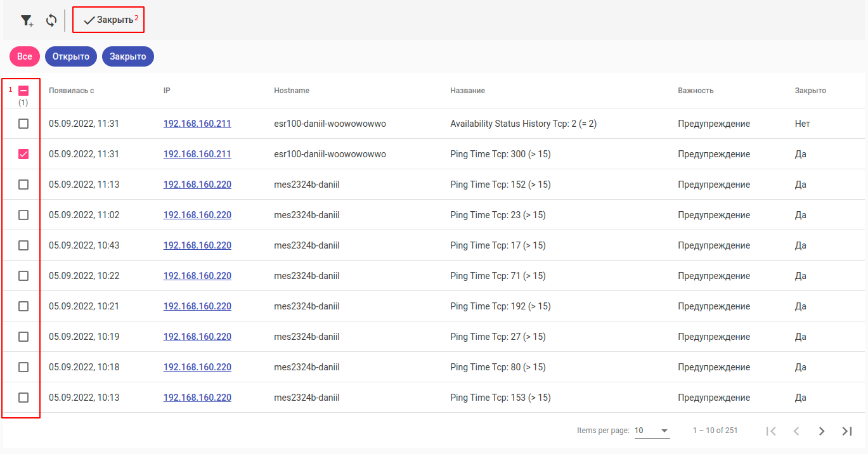Viewport: 868px width, 454px height.
Task: Check the Availability Status History row checkbox
Action: 23,124
